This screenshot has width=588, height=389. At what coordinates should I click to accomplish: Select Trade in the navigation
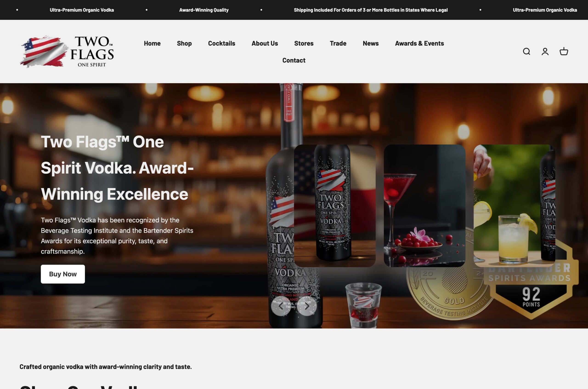[x=338, y=43]
